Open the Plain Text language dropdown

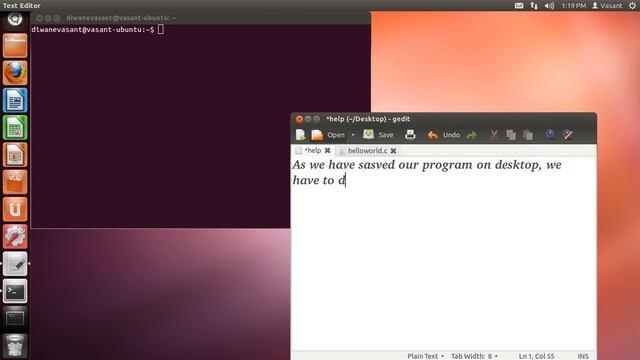point(425,356)
